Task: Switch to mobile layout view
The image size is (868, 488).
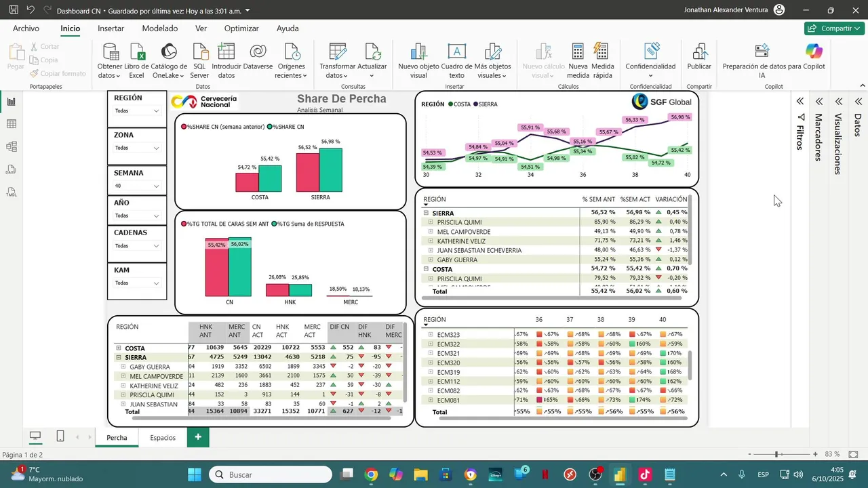Action: tap(60, 436)
